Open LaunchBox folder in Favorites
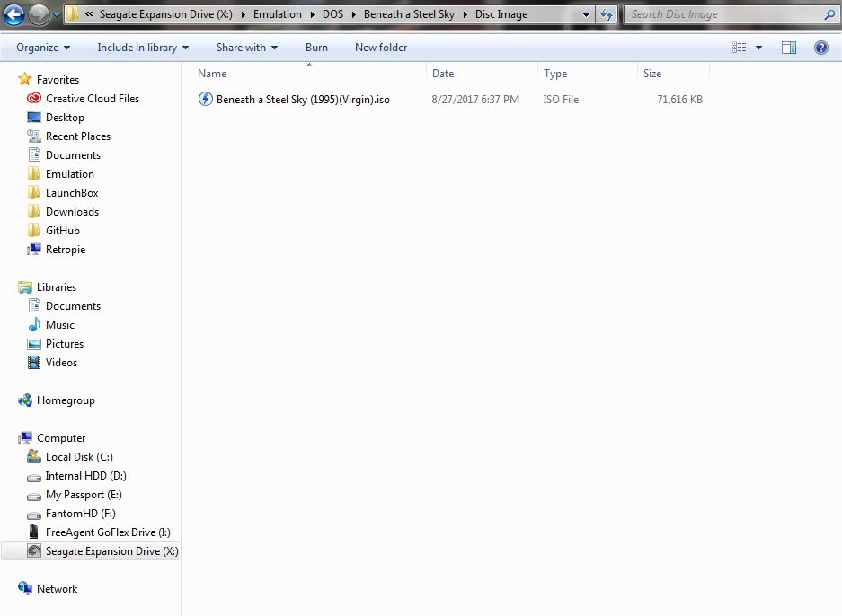Viewport: 842px width, 616px height. click(72, 193)
